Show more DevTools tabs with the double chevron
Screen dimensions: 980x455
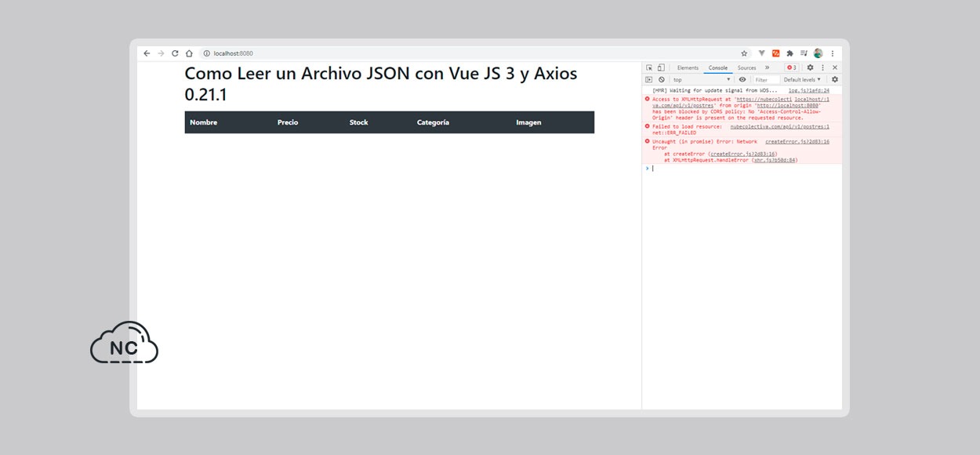pos(767,67)
